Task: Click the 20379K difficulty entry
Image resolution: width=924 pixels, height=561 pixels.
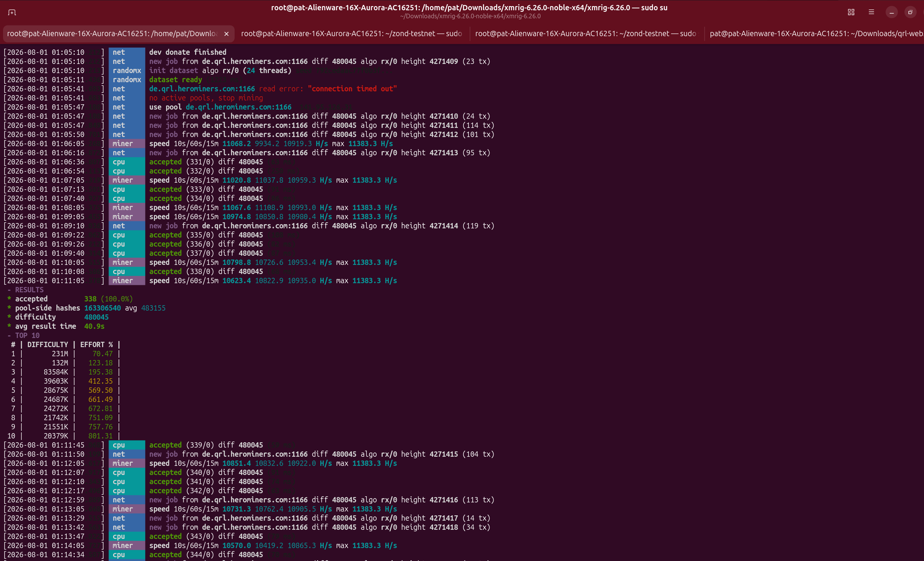Action: point(56,436)
